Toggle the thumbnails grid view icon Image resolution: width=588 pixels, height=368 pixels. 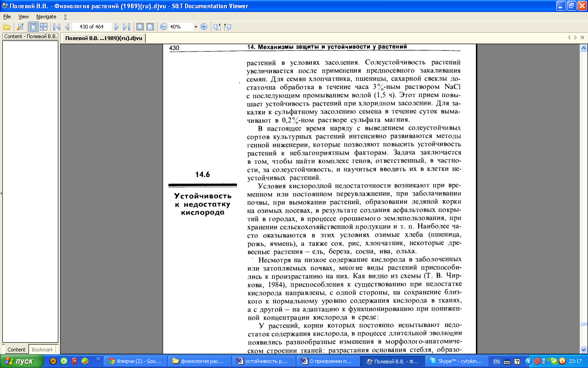(44, 27)
